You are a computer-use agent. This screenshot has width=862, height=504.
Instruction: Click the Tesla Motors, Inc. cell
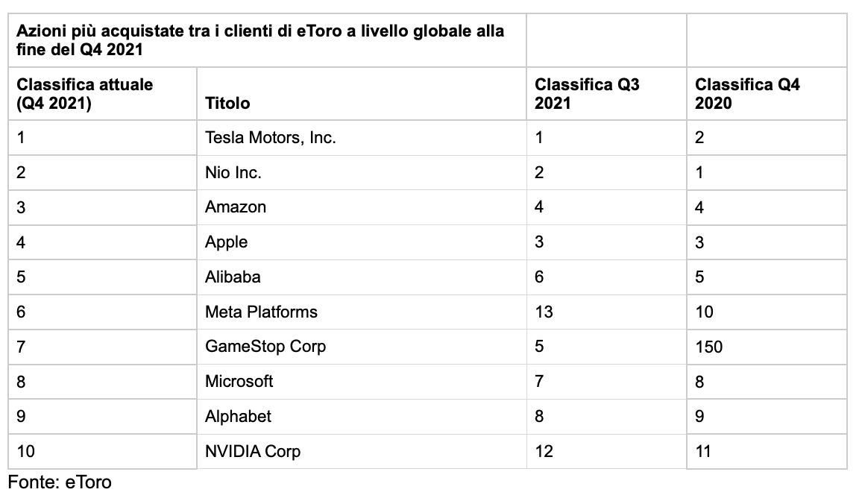[x=271, y=138]
